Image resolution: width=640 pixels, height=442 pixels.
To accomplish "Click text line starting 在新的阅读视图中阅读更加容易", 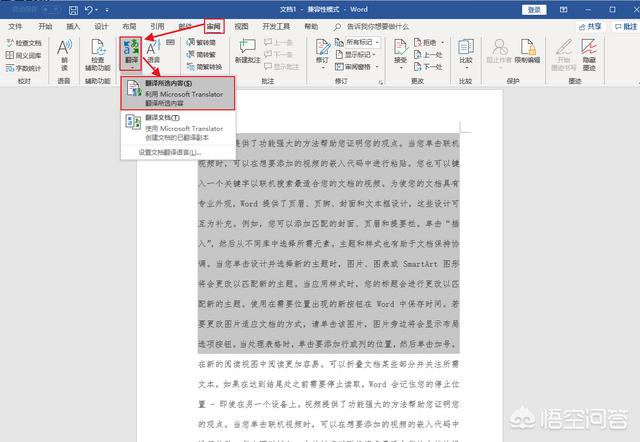I will coord(329,364).
